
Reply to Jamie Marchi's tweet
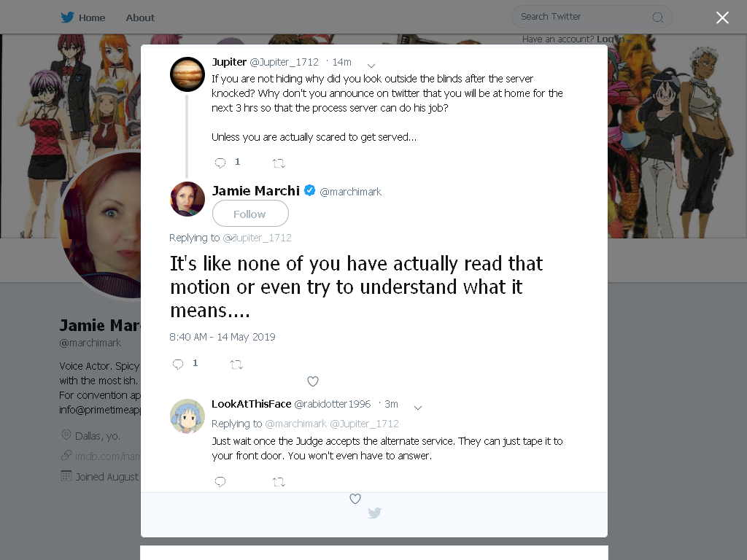tap(178, 365)
